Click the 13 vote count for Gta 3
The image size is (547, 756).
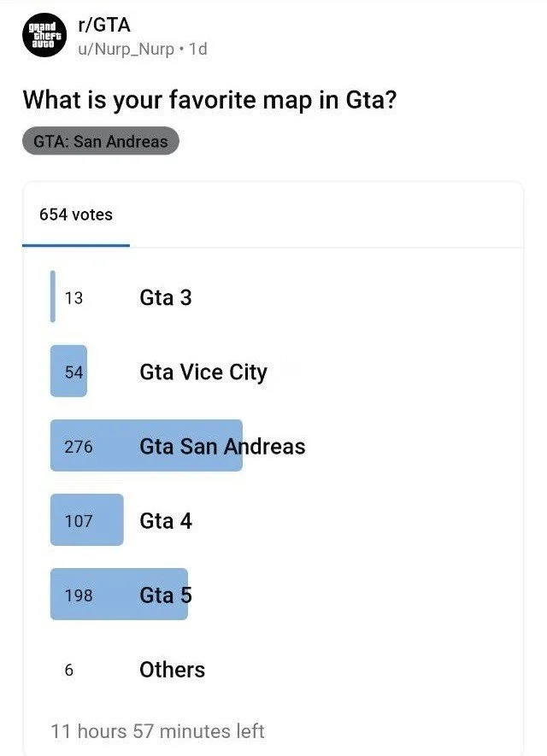tap(74, 298)
